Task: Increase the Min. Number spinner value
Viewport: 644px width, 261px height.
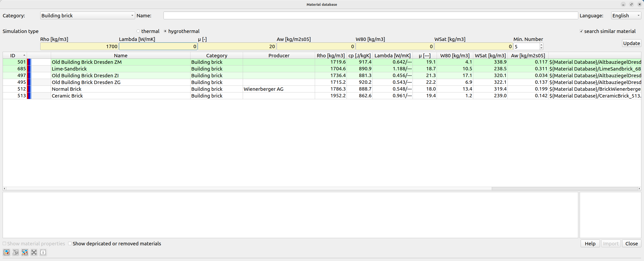Action: click(541, 45)
